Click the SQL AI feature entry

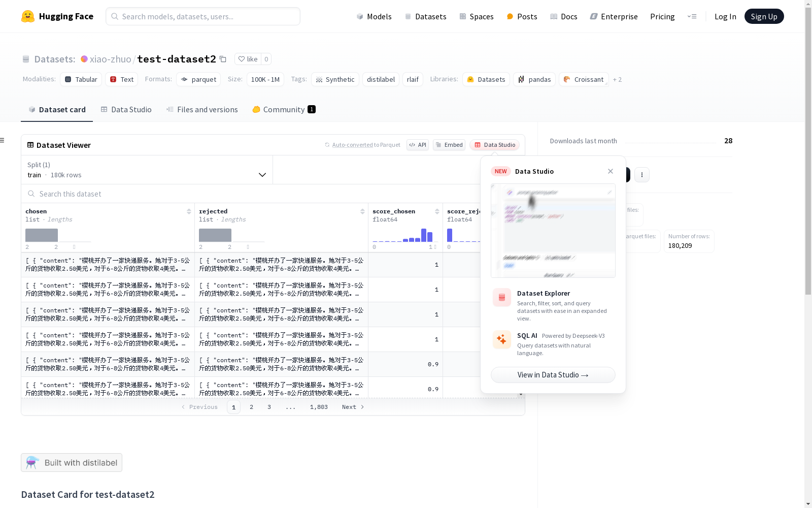coord(553,344)
